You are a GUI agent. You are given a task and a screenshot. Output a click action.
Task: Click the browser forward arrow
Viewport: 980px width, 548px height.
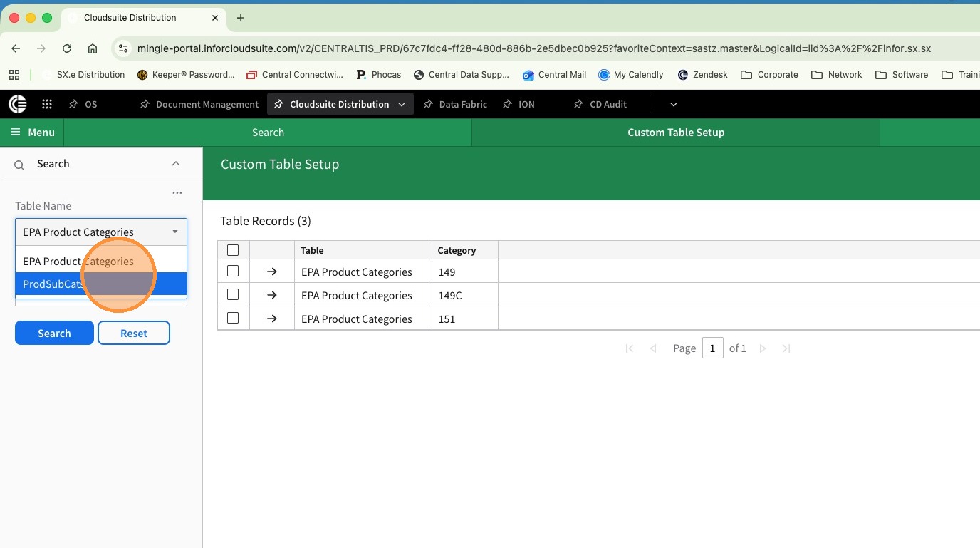(41, 48)
